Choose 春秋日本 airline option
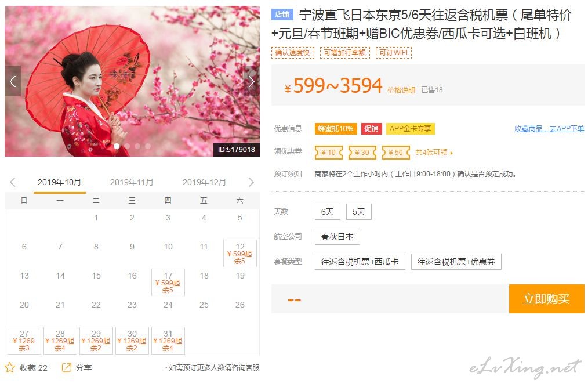The height and width of the screenshot is (387, 588). point(337,237)
